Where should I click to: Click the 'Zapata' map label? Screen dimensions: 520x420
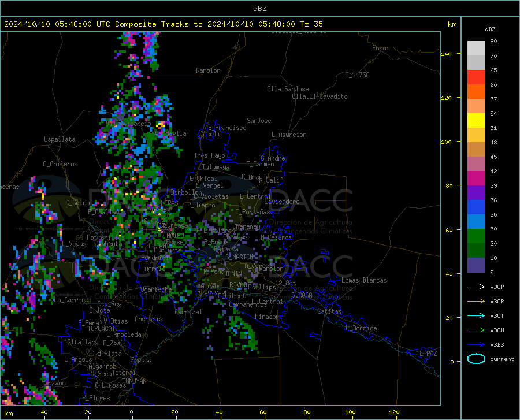tap(142, 360)
